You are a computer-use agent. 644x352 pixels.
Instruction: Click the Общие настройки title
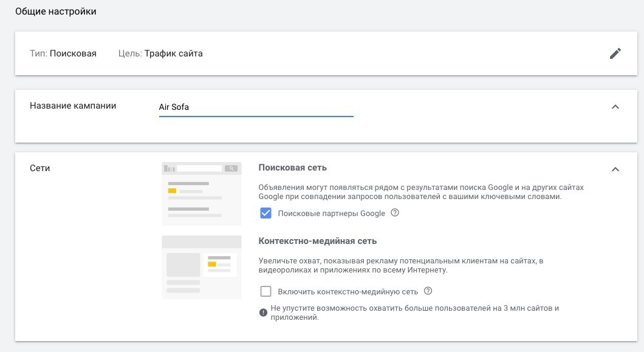coord(56,12)
